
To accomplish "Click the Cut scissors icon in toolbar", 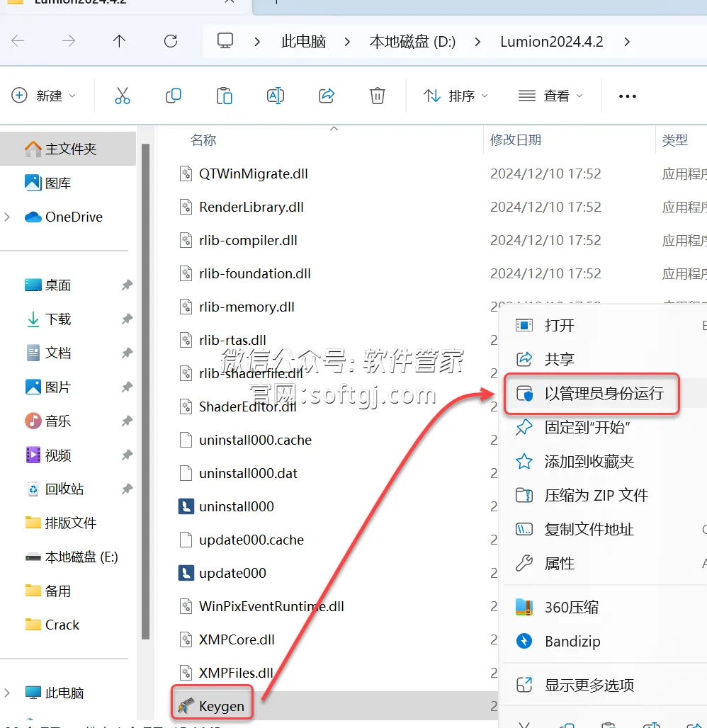I will pos(122,96).
